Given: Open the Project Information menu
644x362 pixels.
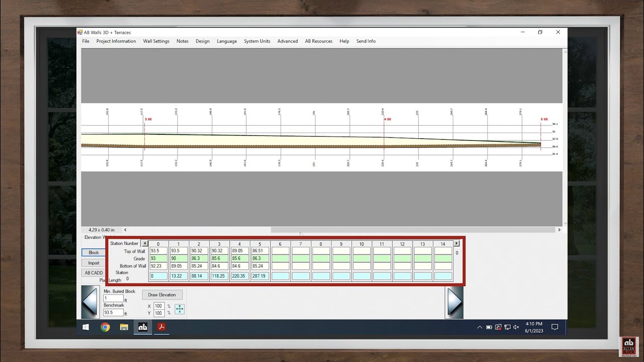Looking at the screenshot, I should point(116,41).
